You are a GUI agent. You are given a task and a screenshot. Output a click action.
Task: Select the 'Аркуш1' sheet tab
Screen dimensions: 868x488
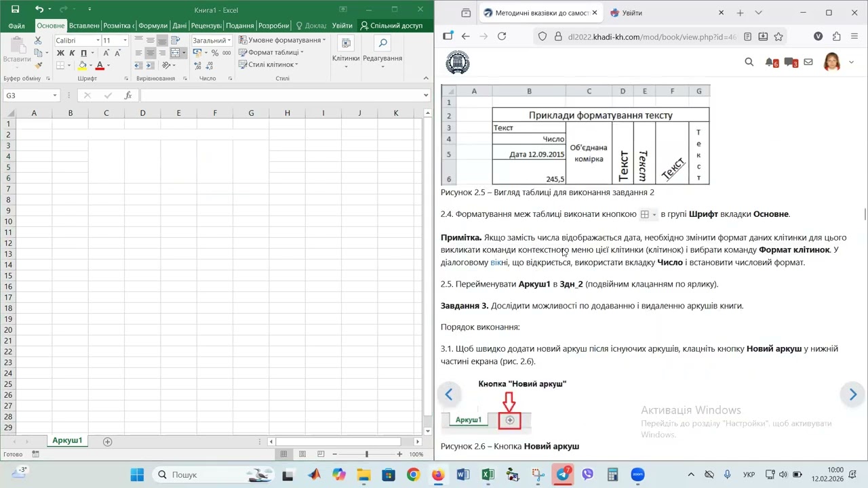pos(67,441)
